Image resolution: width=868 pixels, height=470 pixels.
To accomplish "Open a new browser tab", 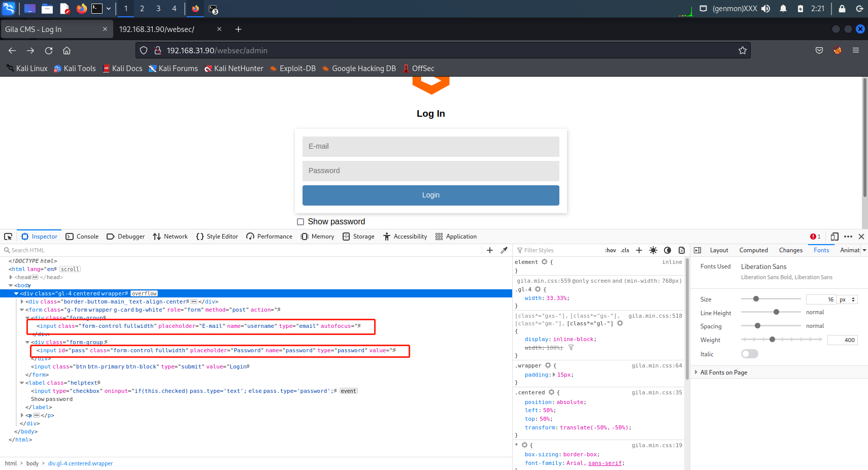I will pyautogui.click(x=238, y=29).
